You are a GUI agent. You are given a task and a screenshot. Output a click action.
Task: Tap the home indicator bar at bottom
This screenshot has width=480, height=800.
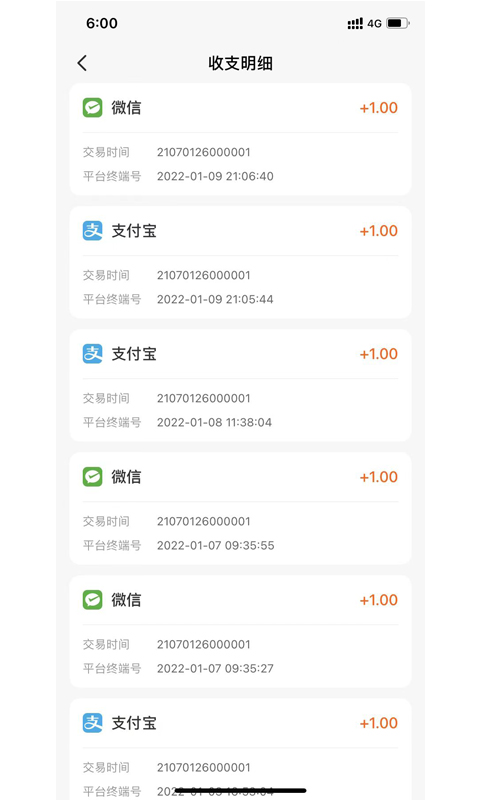coord(240,790)
